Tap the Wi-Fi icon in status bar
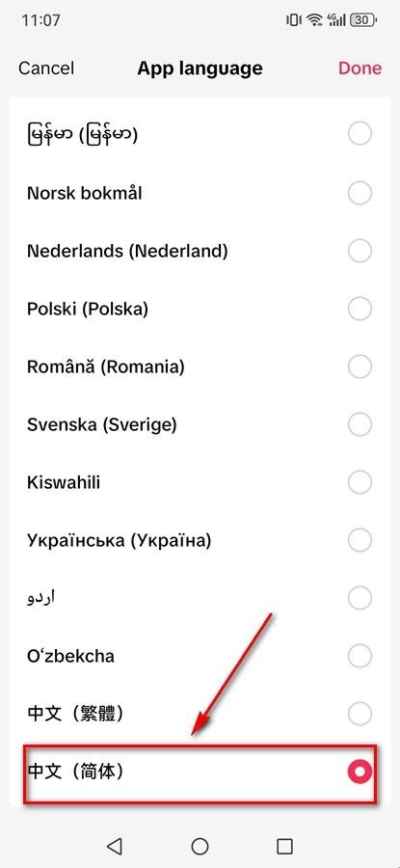Screen dimensions: 400x868 coord(315,20)
